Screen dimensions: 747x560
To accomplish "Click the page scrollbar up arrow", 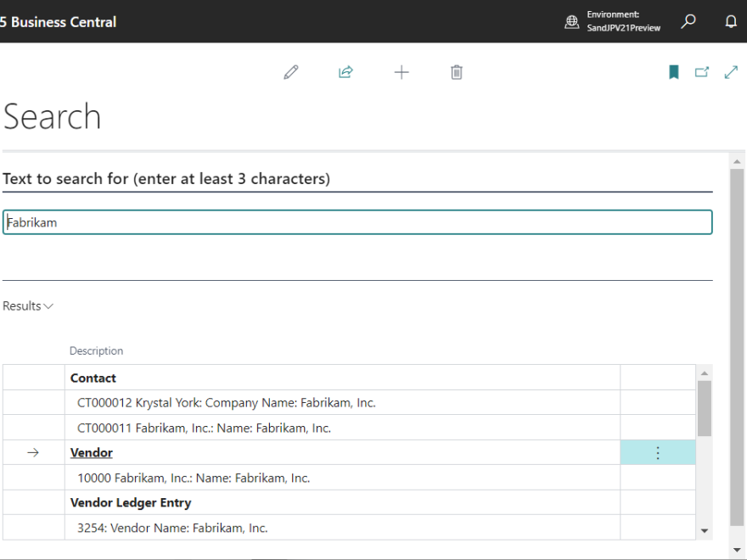I will click(x=737, y=162).
